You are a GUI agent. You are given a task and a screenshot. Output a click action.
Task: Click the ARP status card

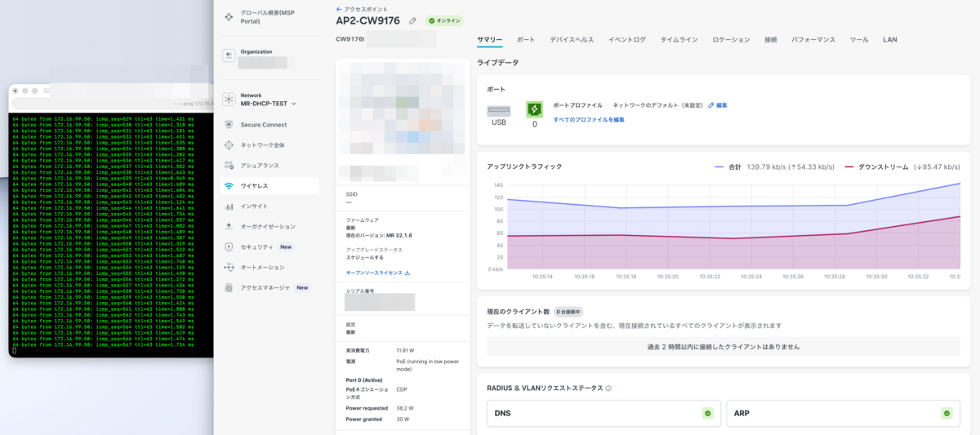tap(843, 414)
